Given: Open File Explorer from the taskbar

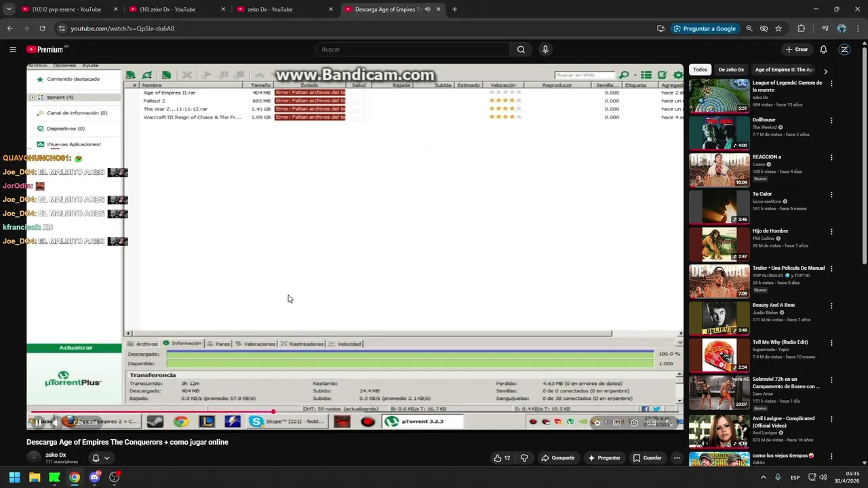Looking at the screenshot, I should (35, 477).
